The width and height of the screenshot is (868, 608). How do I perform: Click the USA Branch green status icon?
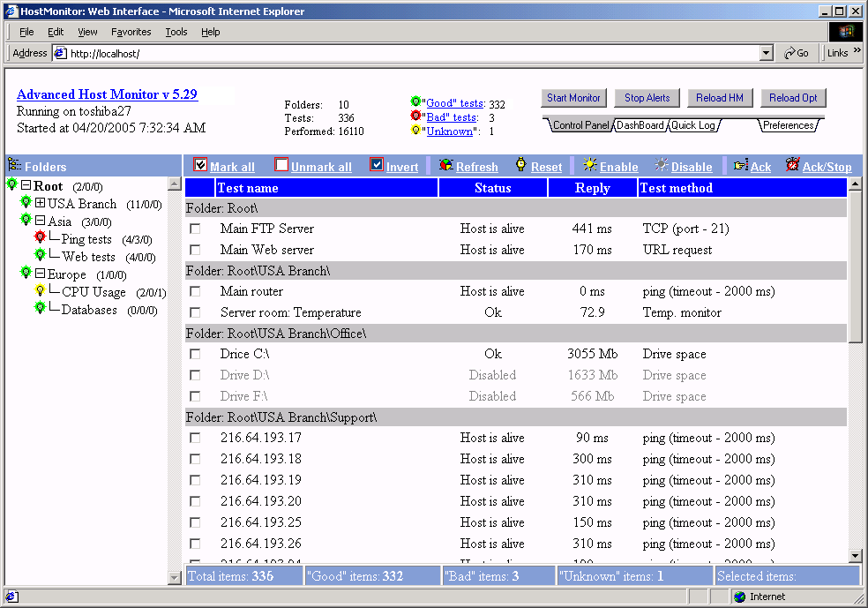point(26,201)
